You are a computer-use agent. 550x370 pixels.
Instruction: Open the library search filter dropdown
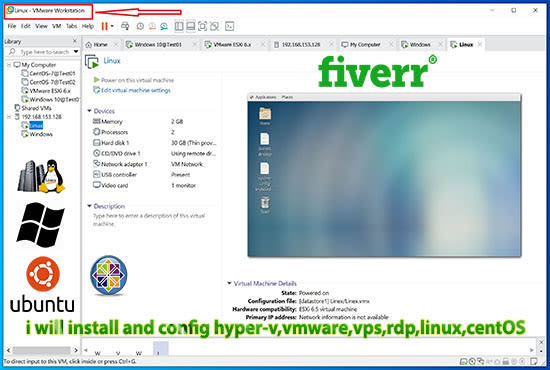tap(76, 52)
